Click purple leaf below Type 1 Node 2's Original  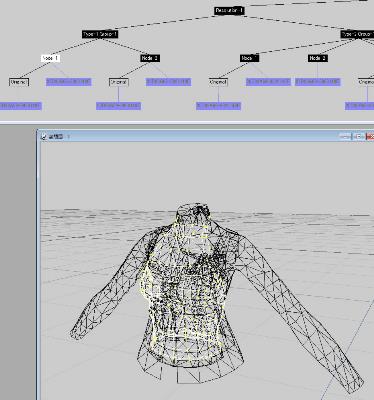pyautogui.click(x=118, y=106)
